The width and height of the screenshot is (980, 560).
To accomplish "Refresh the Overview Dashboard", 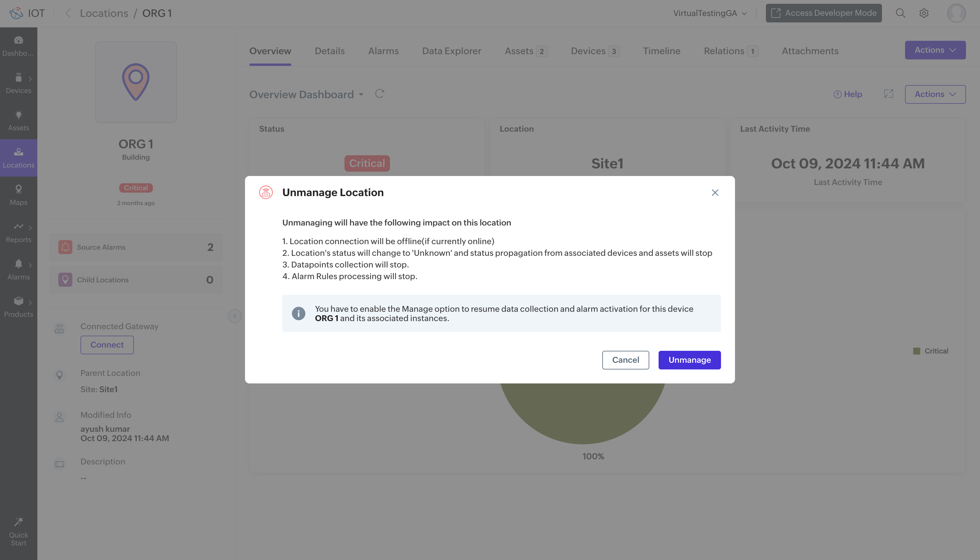I will click(379, 94).
